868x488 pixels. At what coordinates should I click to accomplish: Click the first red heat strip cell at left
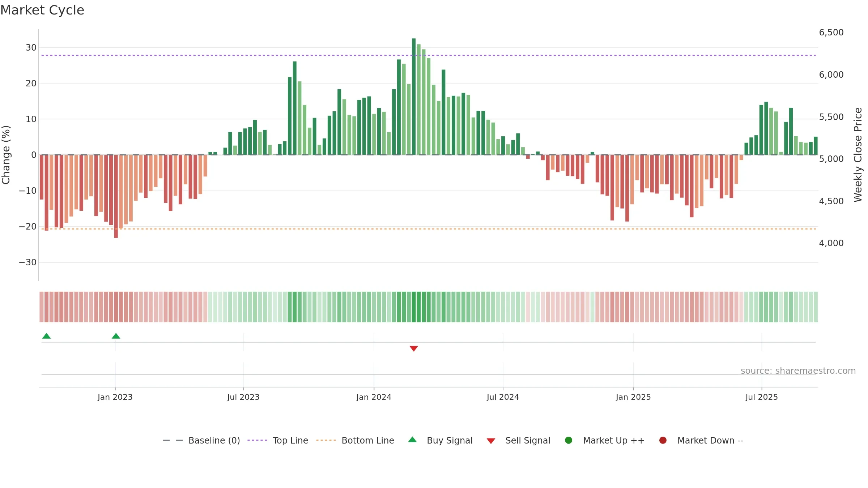pyautogui.click(x=42, y=307)
